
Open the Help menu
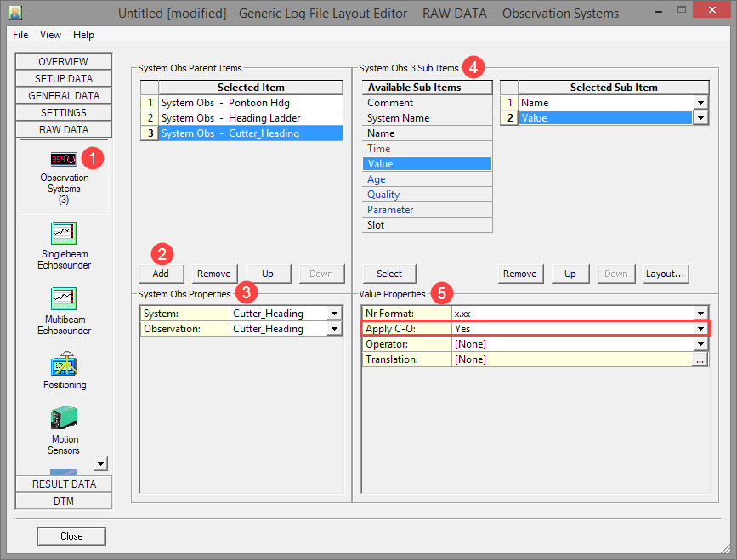tap(83, 35)
